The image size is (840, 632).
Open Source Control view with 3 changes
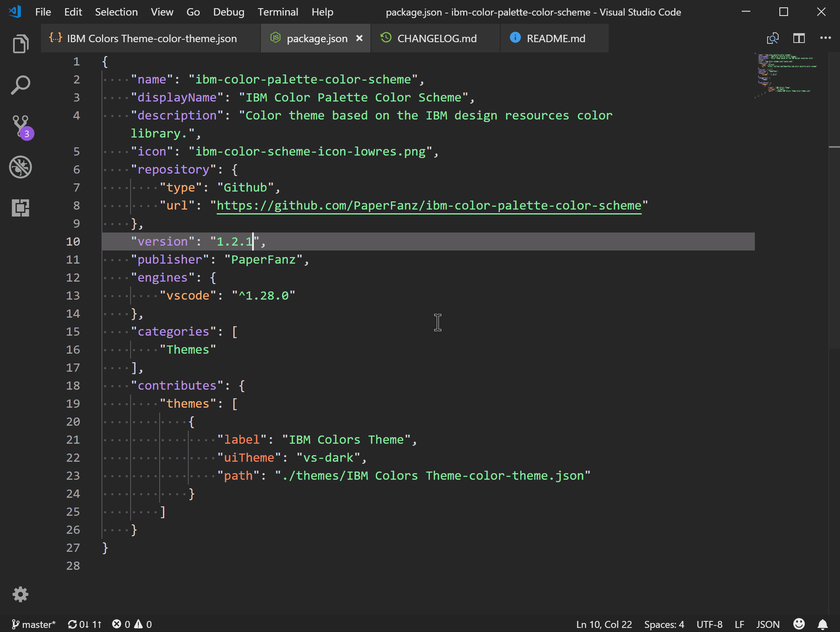point(20,126)
